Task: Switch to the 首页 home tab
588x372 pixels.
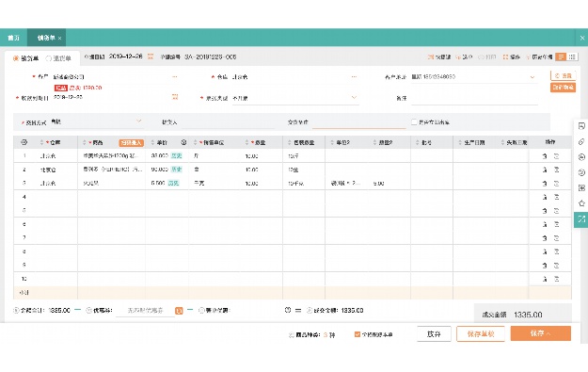Action: point(13,38)
